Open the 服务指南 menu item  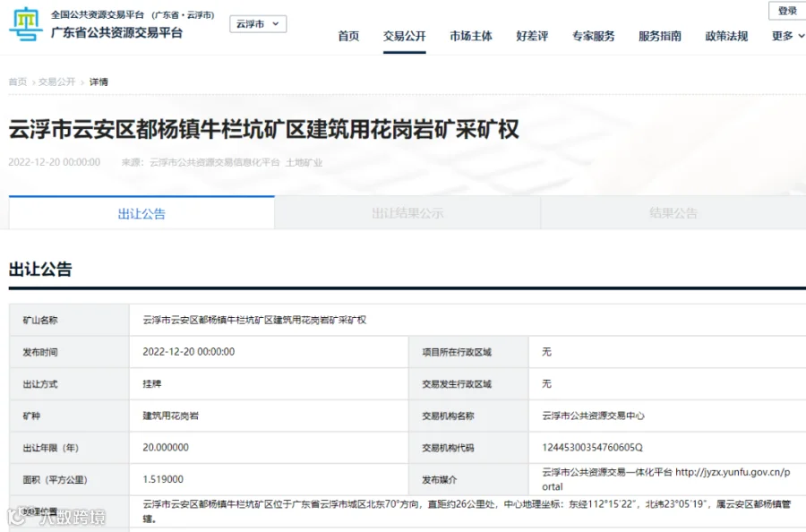click(659, 36)
